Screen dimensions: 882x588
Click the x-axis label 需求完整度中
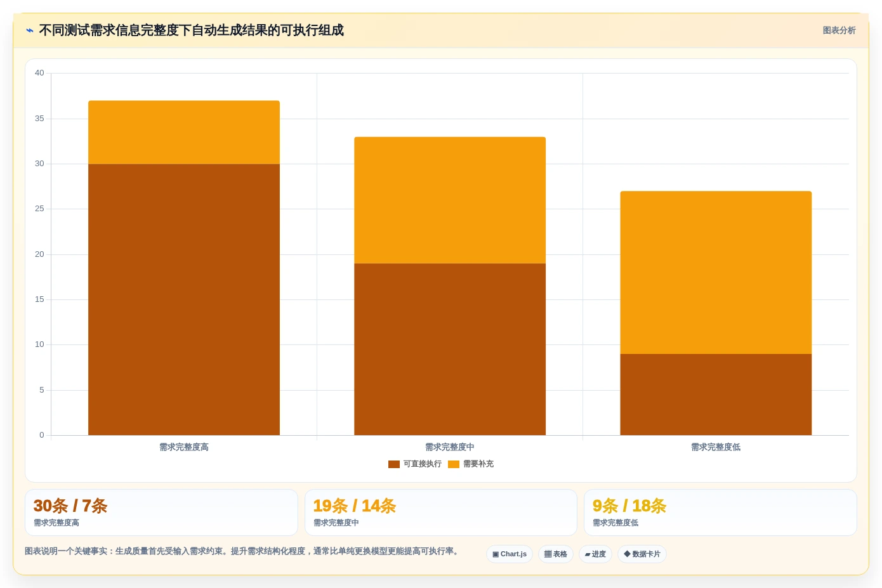450,447
